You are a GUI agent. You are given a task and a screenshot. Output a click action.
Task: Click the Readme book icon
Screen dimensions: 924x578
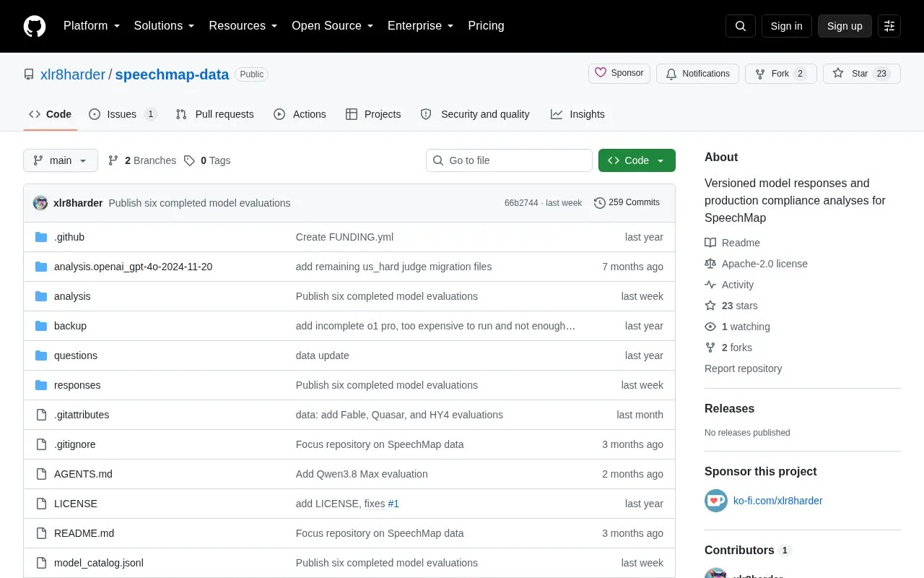point(710,243)
